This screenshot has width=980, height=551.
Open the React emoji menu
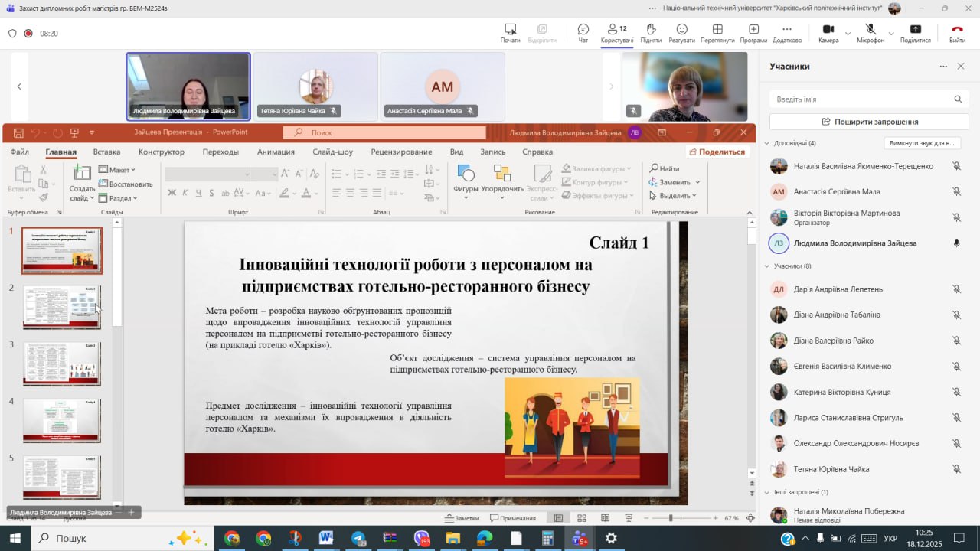681,33
